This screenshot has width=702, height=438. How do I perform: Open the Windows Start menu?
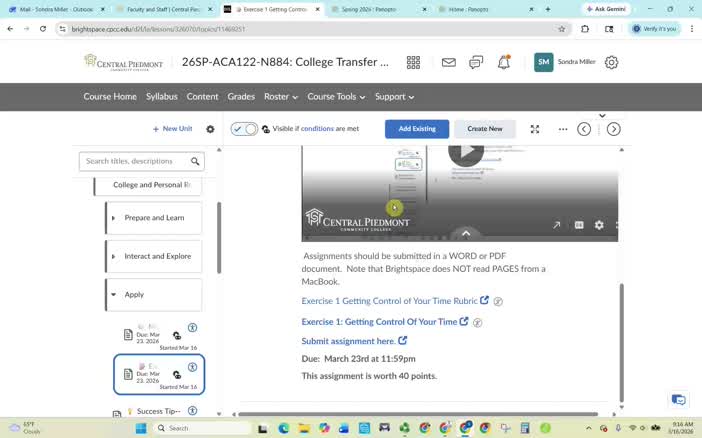pyautogui.click(x=141, y=428)
